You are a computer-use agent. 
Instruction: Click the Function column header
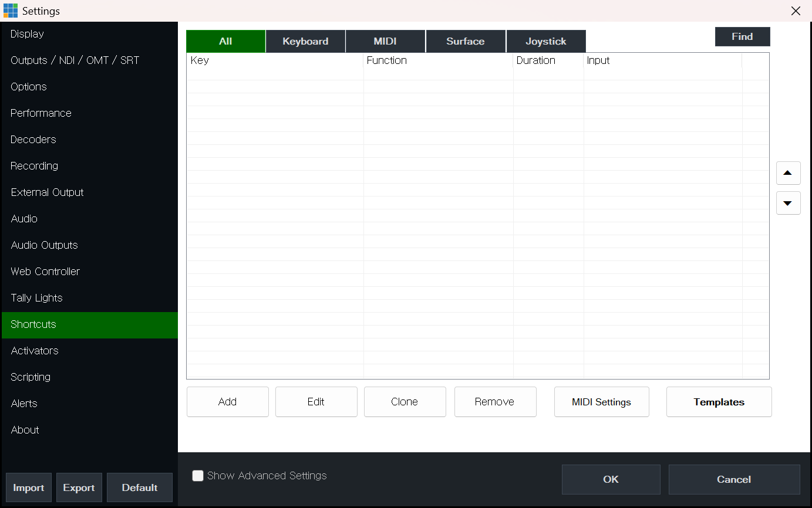click(439, 60)
